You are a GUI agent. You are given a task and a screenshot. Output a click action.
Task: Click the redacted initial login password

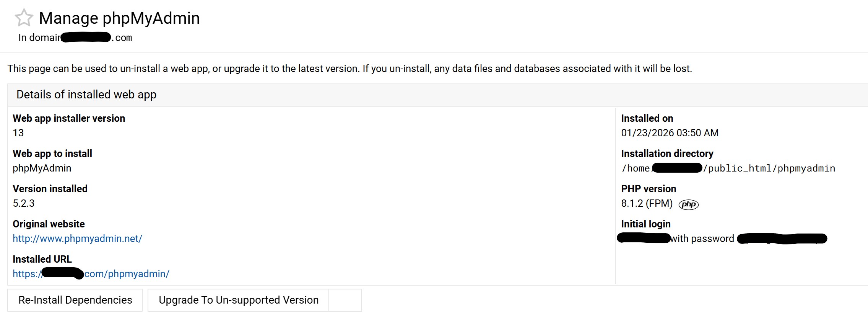pyautogui.click(x=782, y=239)
